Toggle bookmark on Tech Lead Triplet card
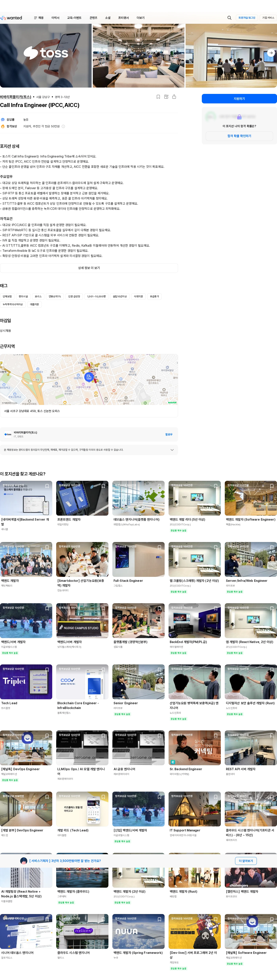277x980 pixels. 47,670
